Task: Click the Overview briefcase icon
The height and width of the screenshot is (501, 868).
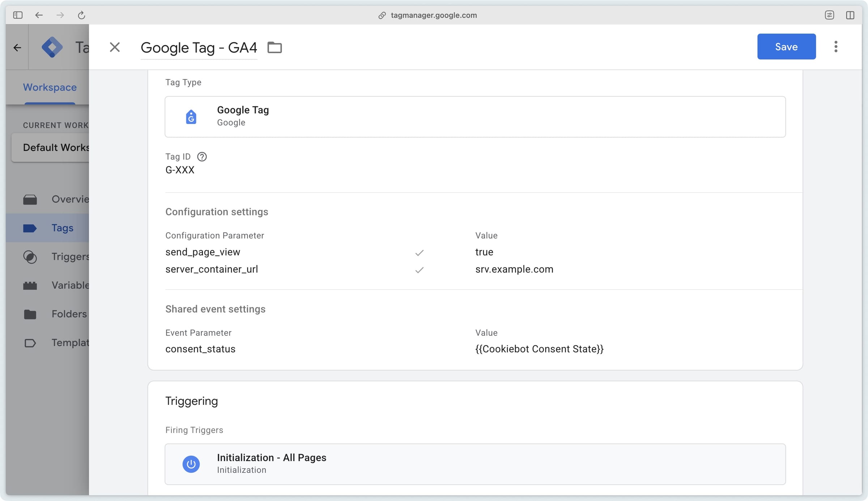Action: click(x=30, y=200)
